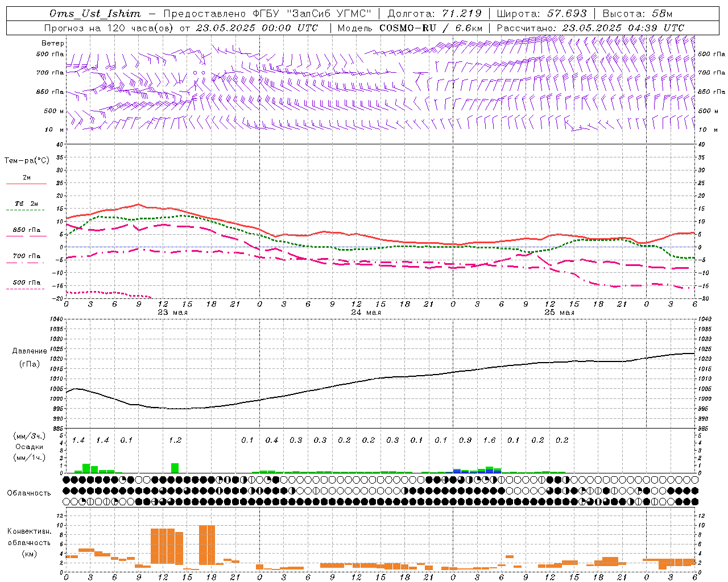Click the 'Облачность' cloud cover label
This screenshot has height=582, width=728.
click(x=29, y=493)
